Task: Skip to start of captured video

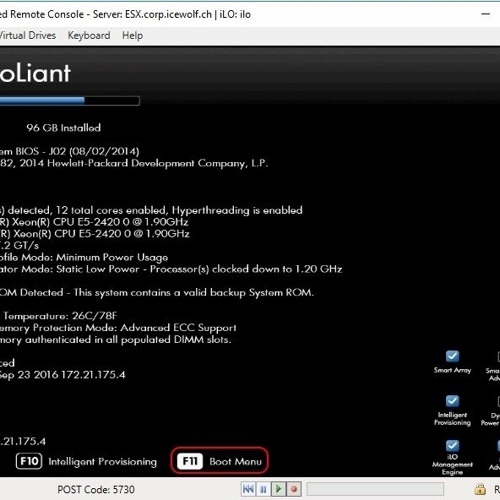Action: click(x=248, y=489)
